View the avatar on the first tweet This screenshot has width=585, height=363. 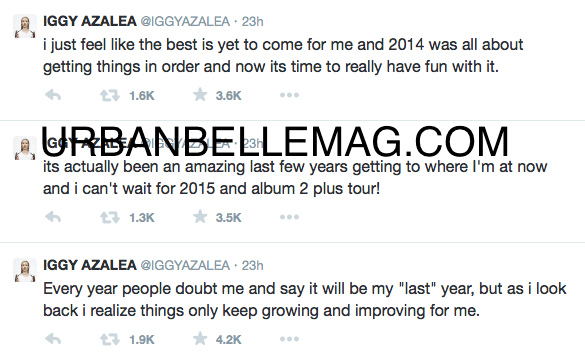click(25, 26)
